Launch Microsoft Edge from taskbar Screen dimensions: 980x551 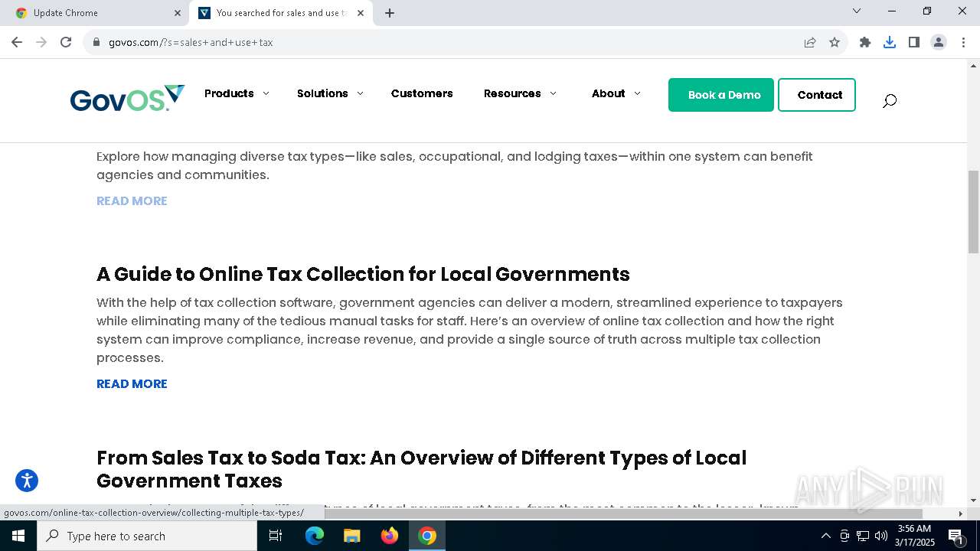coord(315,536)
